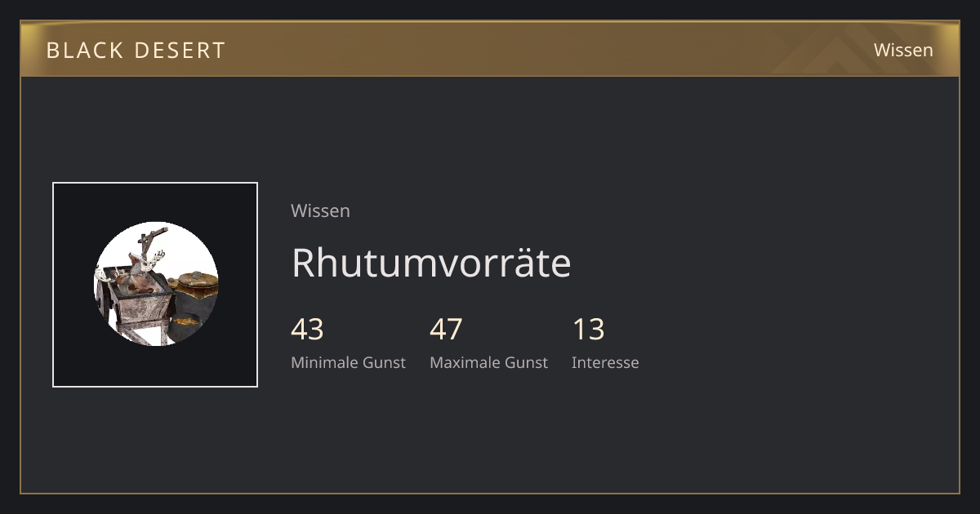Image resolution: width=980 pixels, height=514 pixels.
Task: Click the golden header banner
Action: tap(490, 49)
